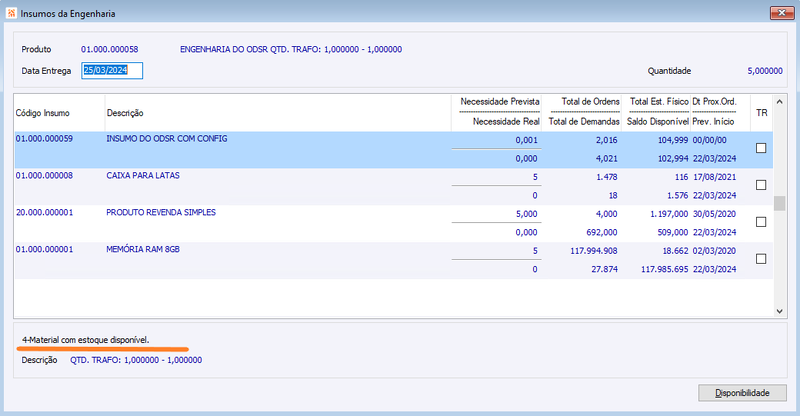Click the Descrição column header

(x=125, y=113)
